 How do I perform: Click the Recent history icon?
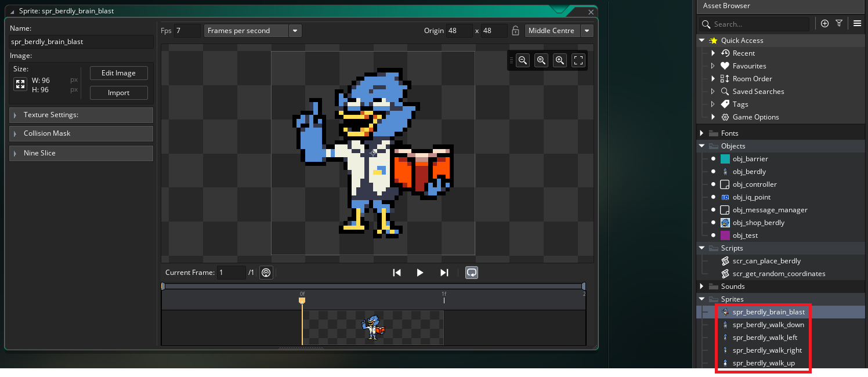point(725,53)
